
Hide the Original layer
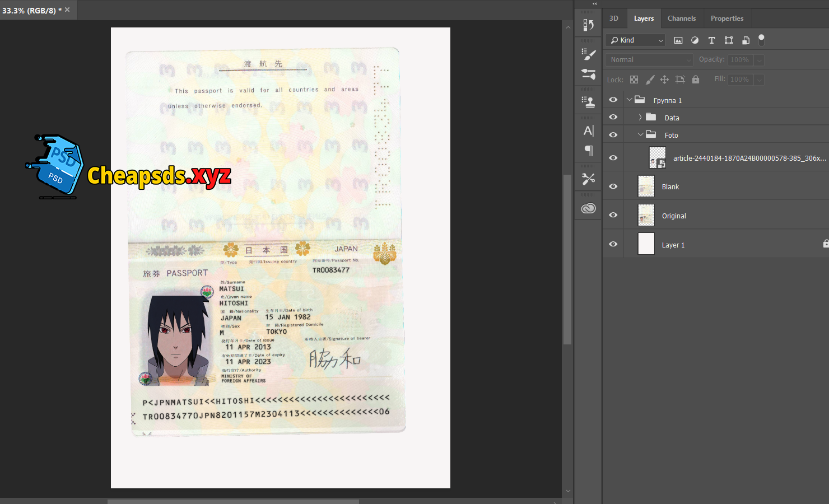[613, 215]
